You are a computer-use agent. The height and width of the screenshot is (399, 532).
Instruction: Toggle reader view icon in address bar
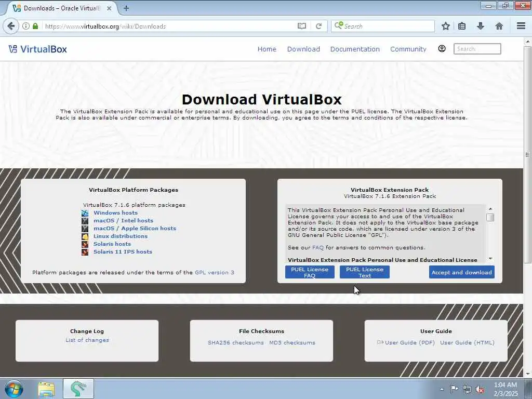pyautogui.click(x=302, y=26)
